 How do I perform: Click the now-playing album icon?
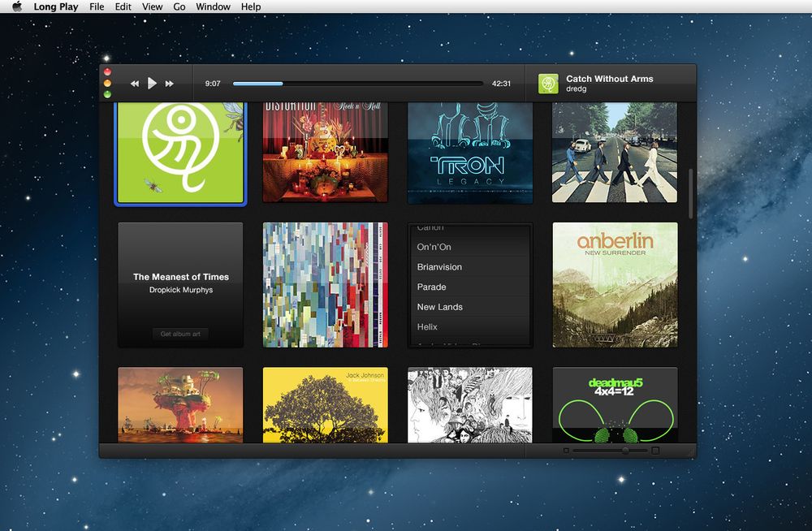click(x=549, y=84)
